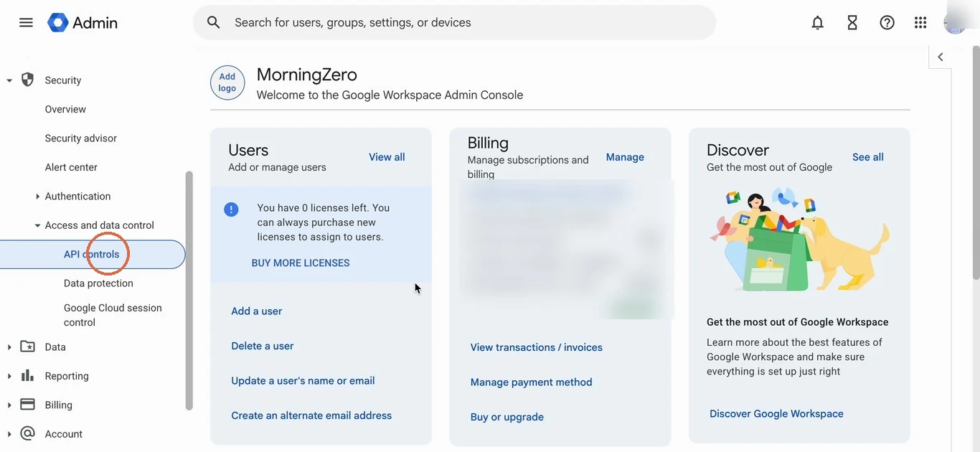
Task: Click the Data folder icon
Action: click(27, 347)
